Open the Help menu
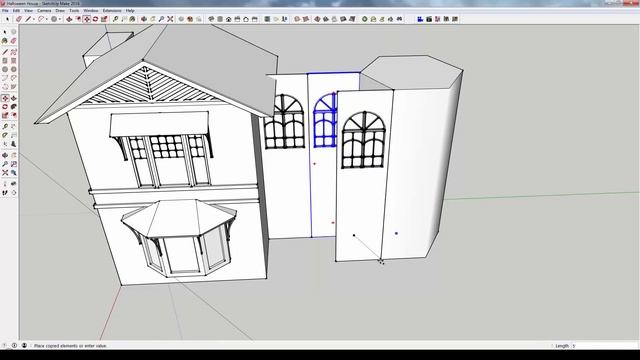The image size is (640, 360). point(130,11)
